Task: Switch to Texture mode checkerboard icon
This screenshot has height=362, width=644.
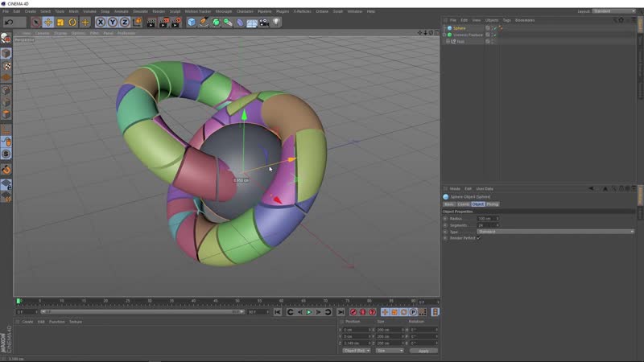Action: [x=6, y=66]
